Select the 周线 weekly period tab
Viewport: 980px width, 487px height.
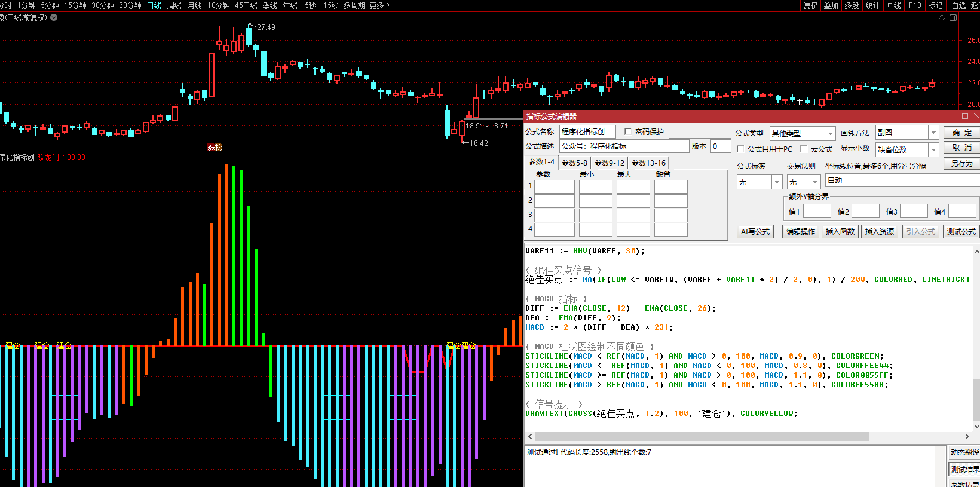pos(174,5)
